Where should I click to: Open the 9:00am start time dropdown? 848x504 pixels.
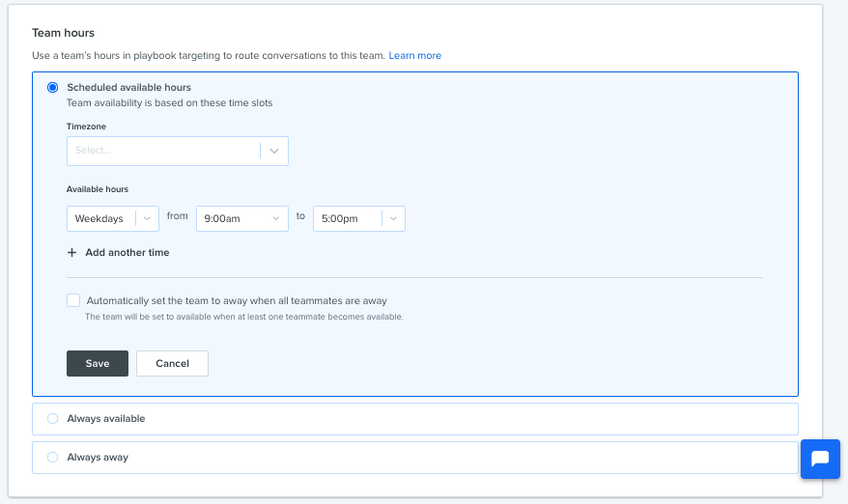242,218
